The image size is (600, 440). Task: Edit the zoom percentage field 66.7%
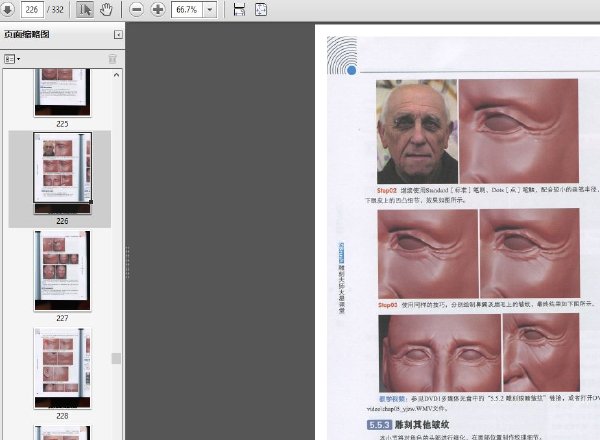click(187, 9)
